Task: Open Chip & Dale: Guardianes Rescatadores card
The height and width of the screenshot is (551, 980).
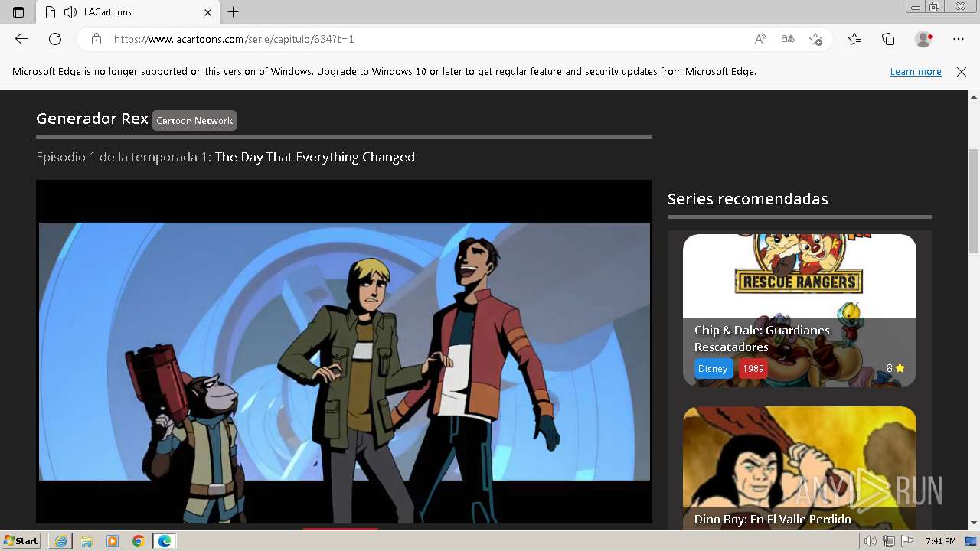Action: pos(799,310)
